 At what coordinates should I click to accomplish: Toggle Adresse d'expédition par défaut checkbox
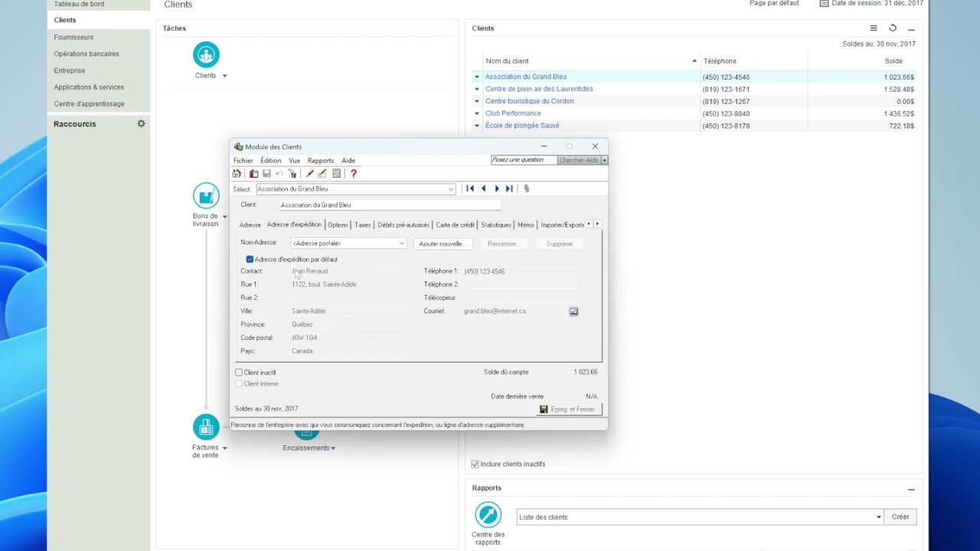tap(250, 259)
